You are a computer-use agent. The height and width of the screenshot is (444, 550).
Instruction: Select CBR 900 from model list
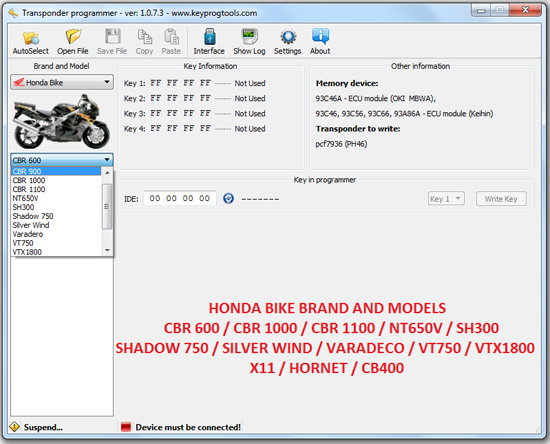(56, 171)
